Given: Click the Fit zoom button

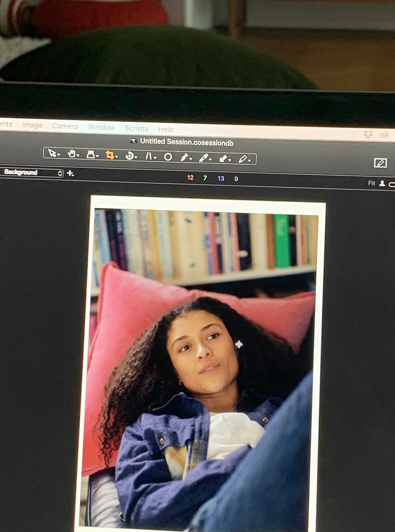Looking at the screenshot, I should [371, 183].
